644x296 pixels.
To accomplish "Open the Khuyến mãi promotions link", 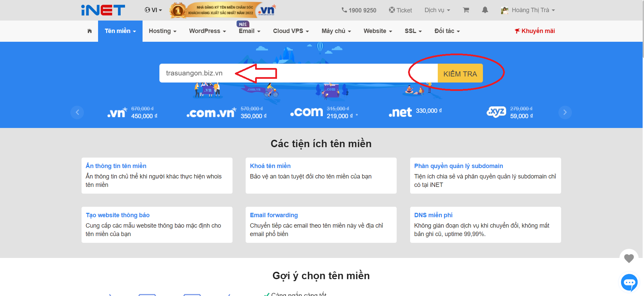I will click(x=534, y=31).
